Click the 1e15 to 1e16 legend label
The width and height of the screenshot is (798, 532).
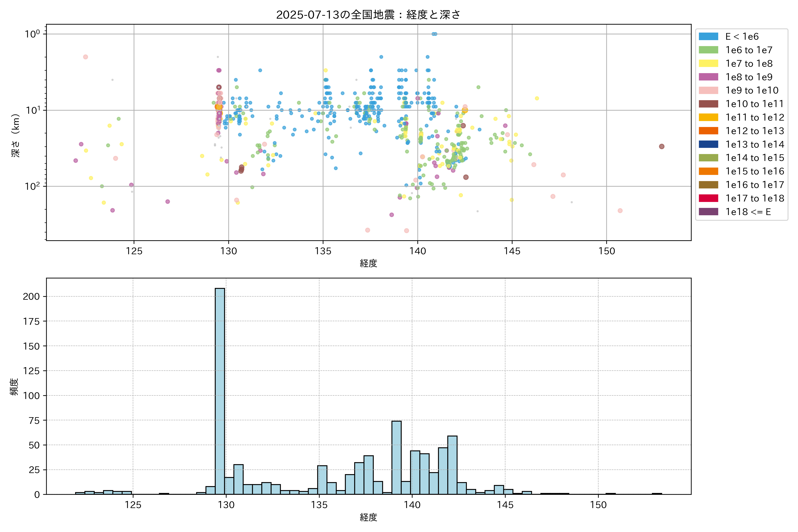pos(755,171)
